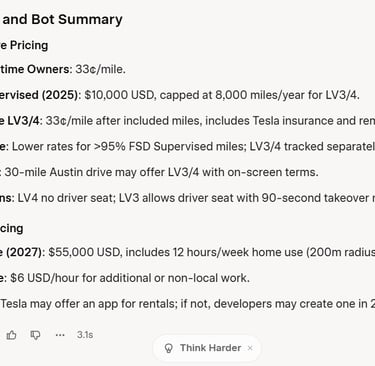Click the bold "time Owners" label
375x366 pixels.
coord(35,69)
